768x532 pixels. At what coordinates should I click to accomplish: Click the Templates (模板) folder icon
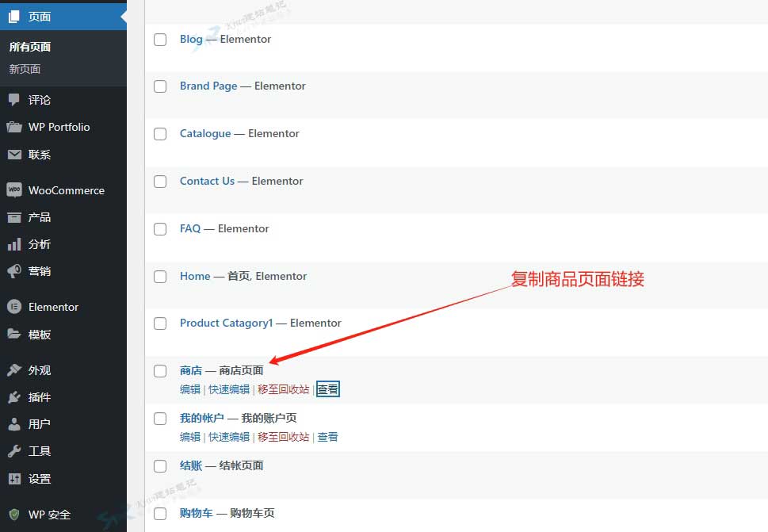point(13,334)
